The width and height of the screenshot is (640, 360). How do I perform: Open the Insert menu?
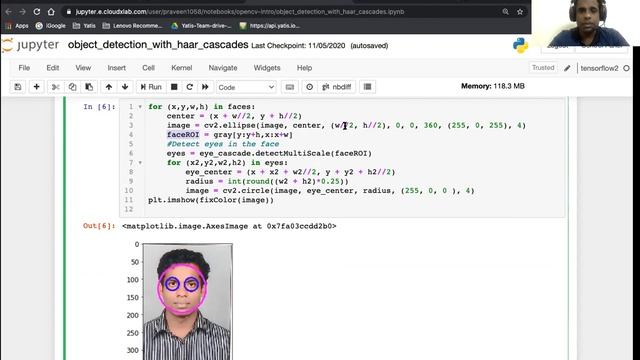[x=116, y=68]
